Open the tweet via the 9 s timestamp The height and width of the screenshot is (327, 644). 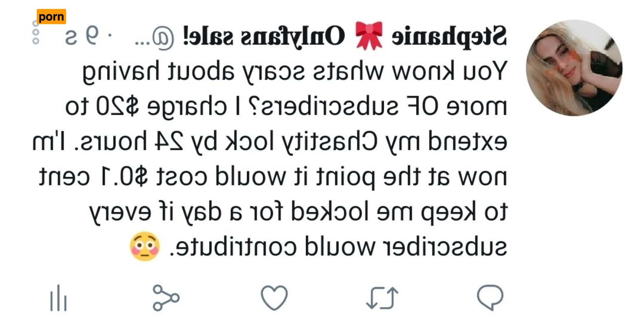coord(81,36)
